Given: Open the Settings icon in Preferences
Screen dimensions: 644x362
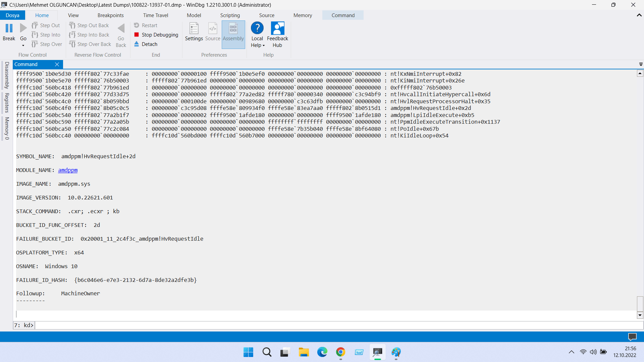Looking at the screenshot, I should 194,29.
